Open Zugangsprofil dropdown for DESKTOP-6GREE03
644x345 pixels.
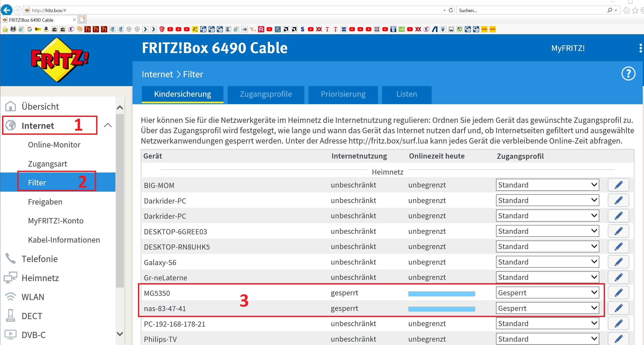547,231
